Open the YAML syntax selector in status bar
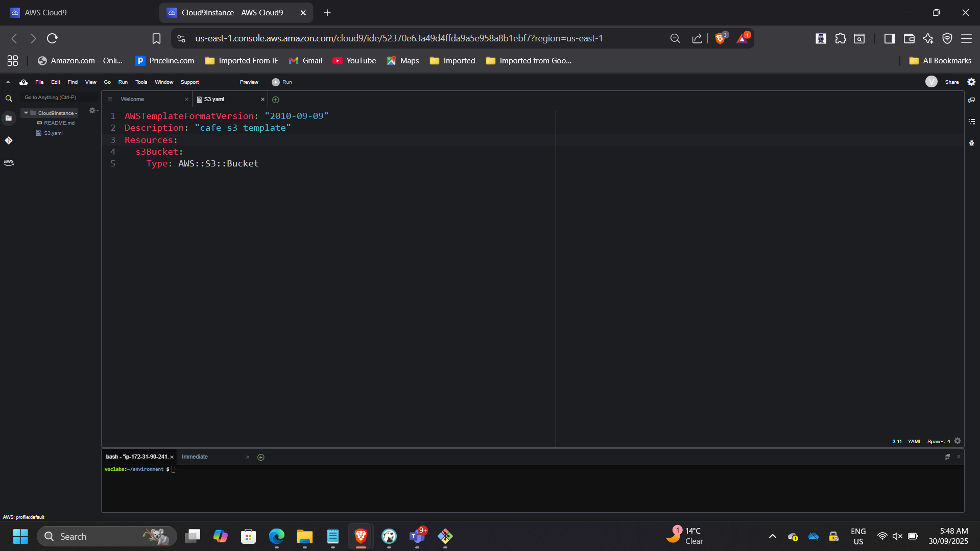The height and width of the screenshot is (551, 980). [x=914, y=442]
